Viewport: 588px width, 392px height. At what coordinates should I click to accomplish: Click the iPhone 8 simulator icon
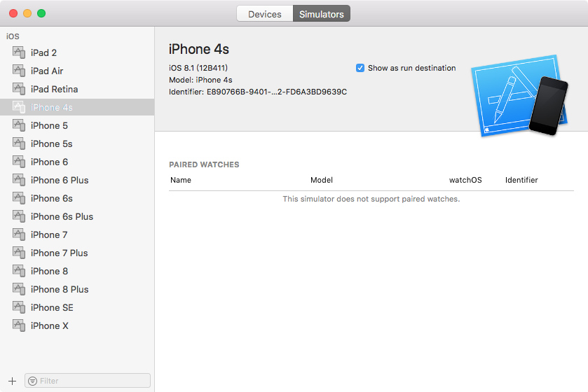coord(19,271)
